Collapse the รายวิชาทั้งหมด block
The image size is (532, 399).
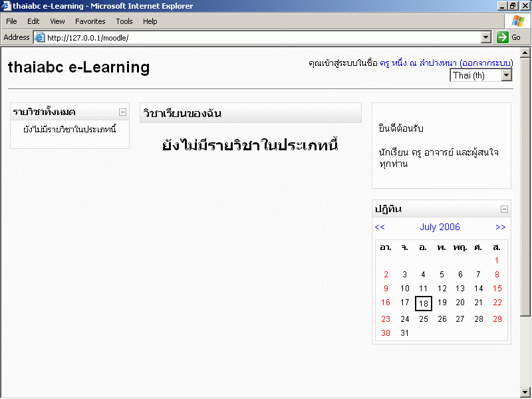tap(122, 112)
